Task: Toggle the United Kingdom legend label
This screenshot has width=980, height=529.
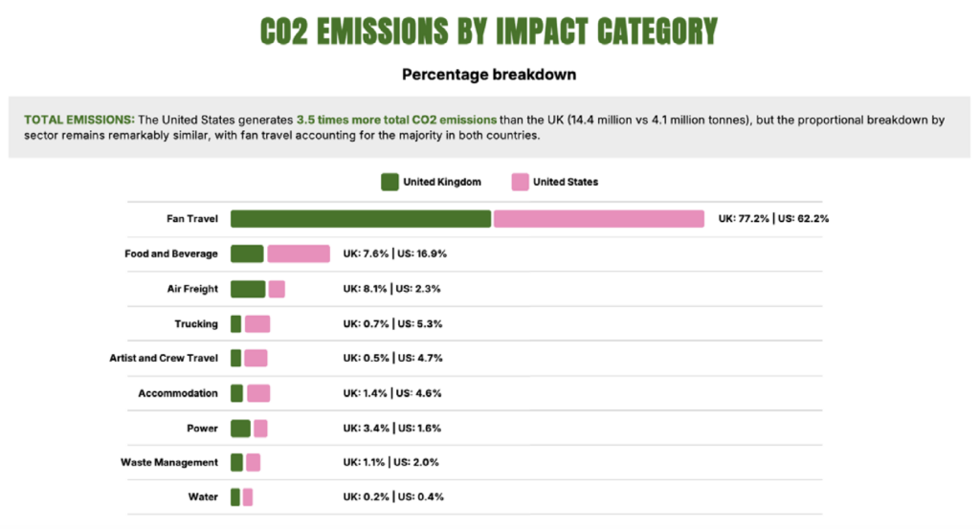Action: pos(442,182)
